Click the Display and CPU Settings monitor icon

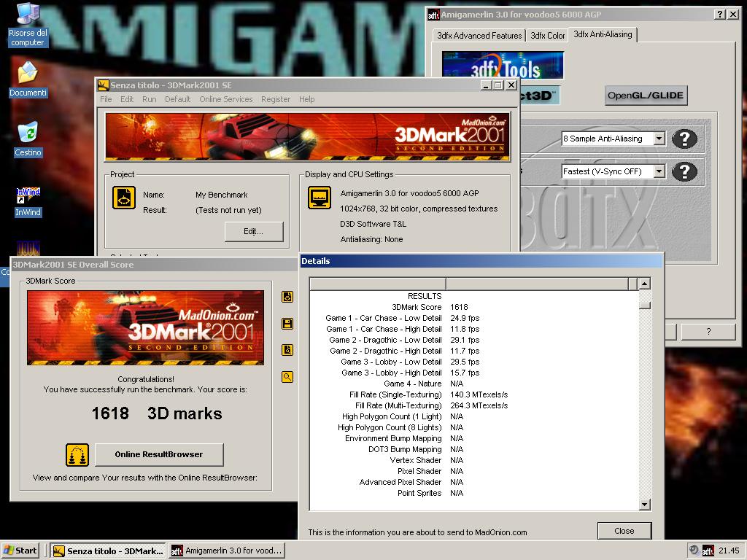[320, 198]
